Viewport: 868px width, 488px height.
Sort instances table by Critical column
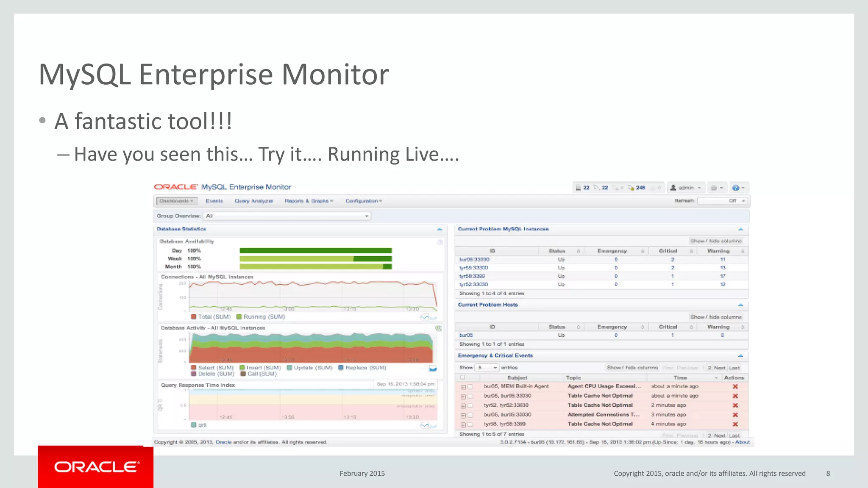[x=672, y=251]
